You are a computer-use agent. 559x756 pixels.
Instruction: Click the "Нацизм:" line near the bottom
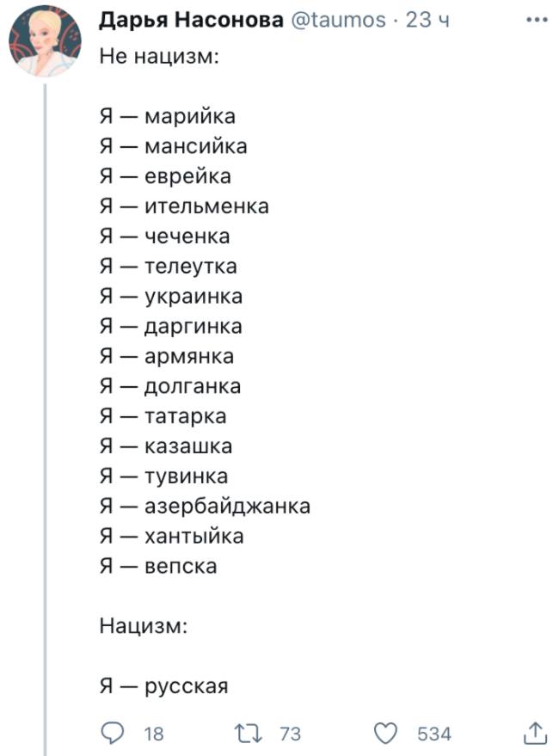tap(143, 625)
